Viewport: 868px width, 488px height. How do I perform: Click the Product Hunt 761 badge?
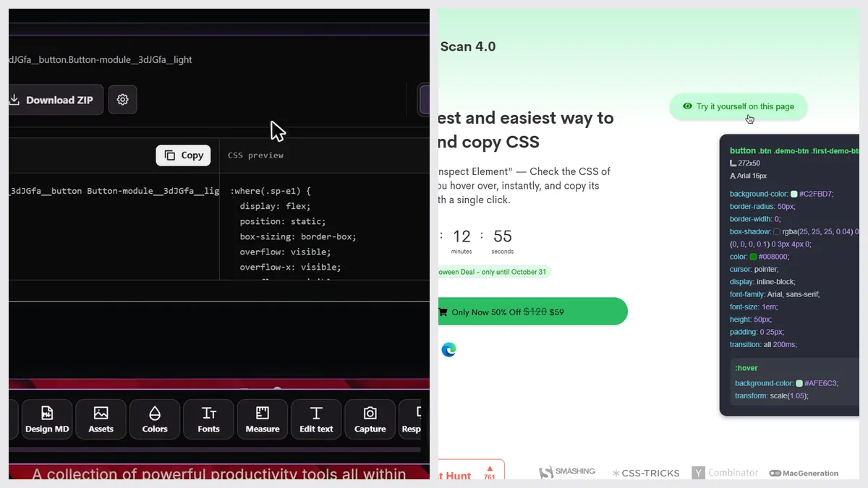471,470
